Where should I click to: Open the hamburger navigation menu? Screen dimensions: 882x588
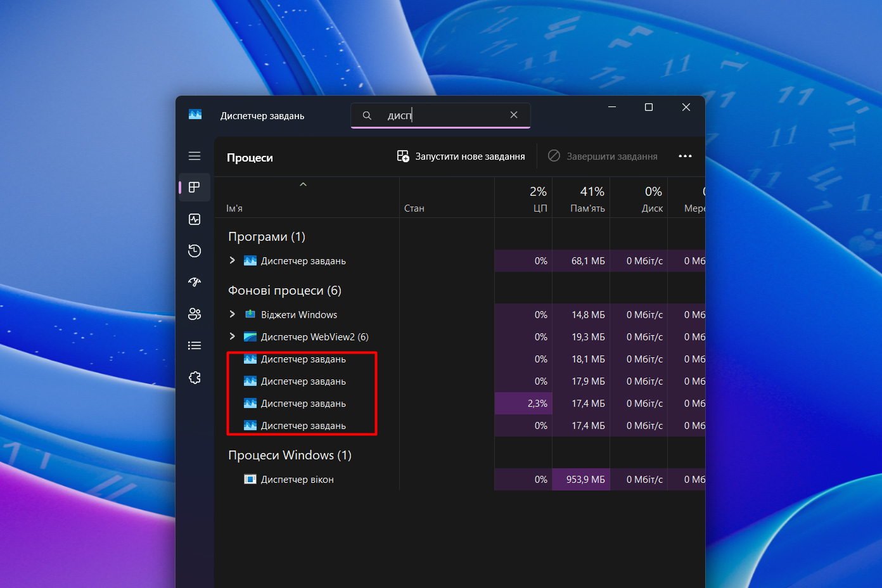[x=195, y=156]
